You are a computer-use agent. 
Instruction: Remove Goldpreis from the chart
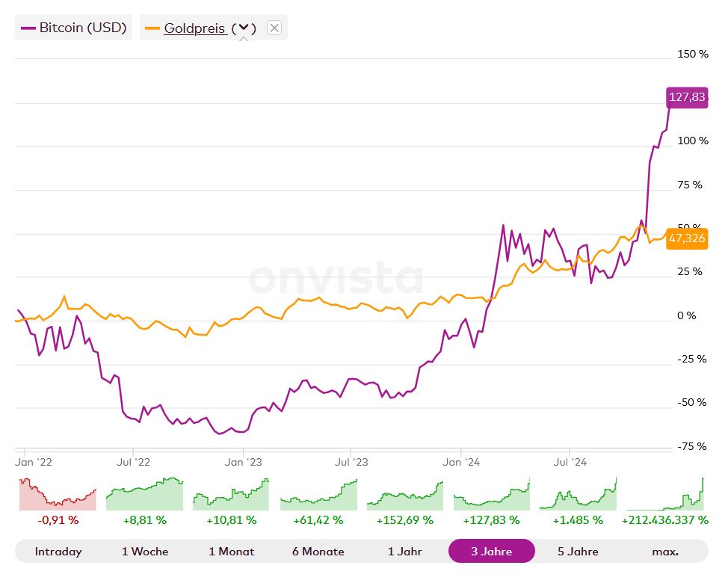pos(274,27)
